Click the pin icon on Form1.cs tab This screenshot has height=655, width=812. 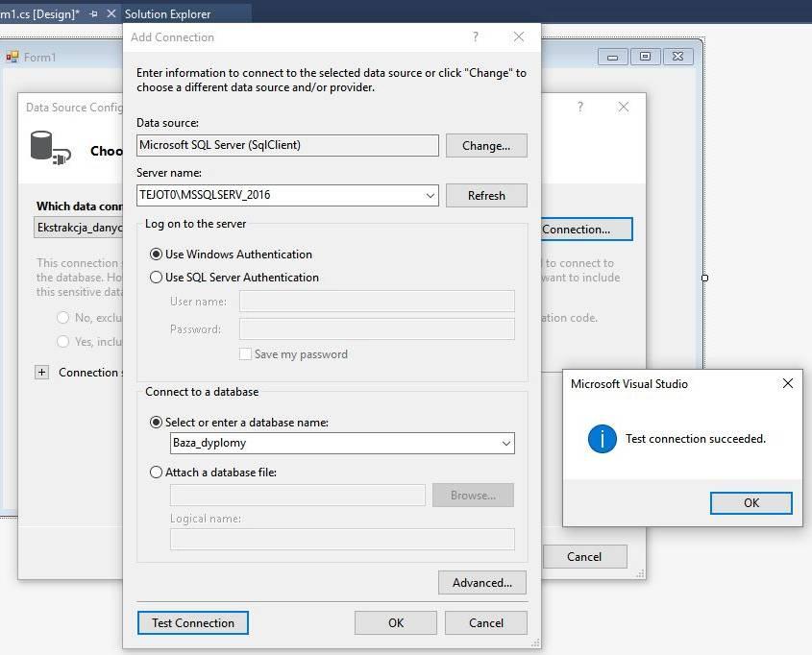(x=94, y=14)
